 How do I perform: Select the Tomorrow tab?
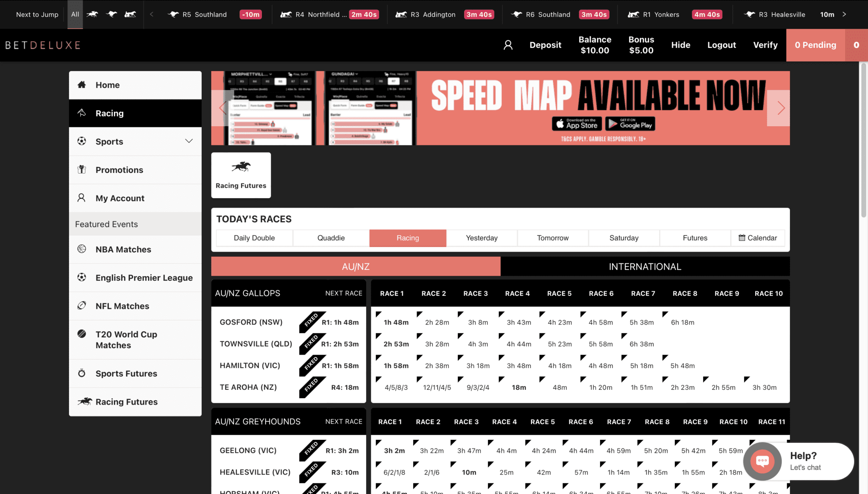(553, 238)
